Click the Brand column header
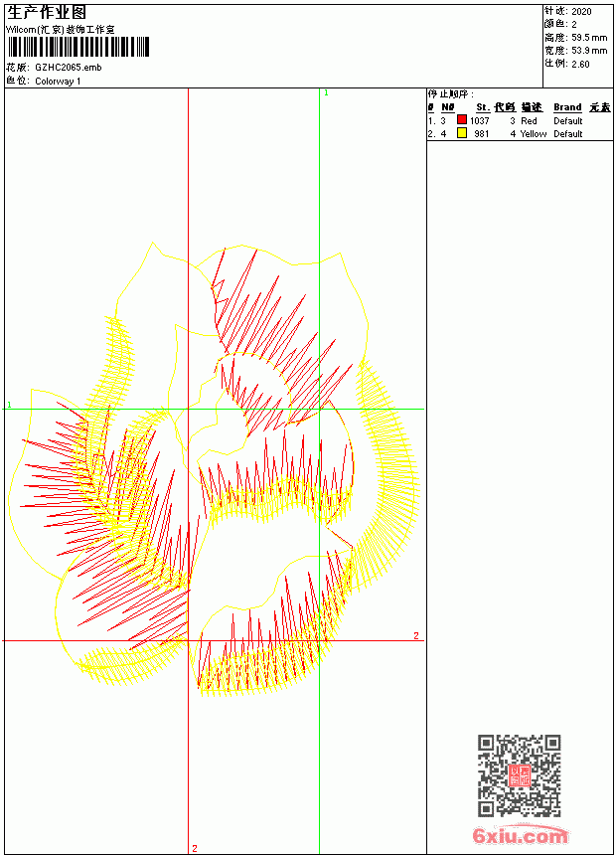Image resolution: width=616 pixels, height=855 pixels. coord(567,107)
